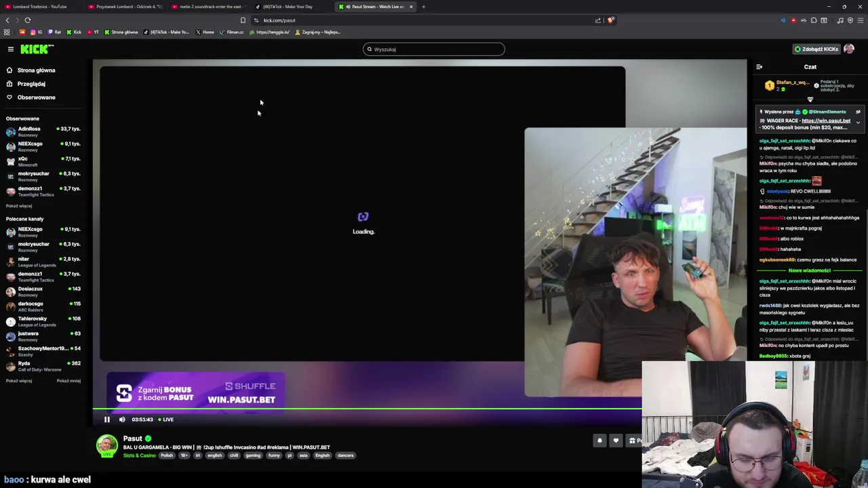Select the Polish tag
The width and height of the screenshot is (868, 488).
pos(167,455)
